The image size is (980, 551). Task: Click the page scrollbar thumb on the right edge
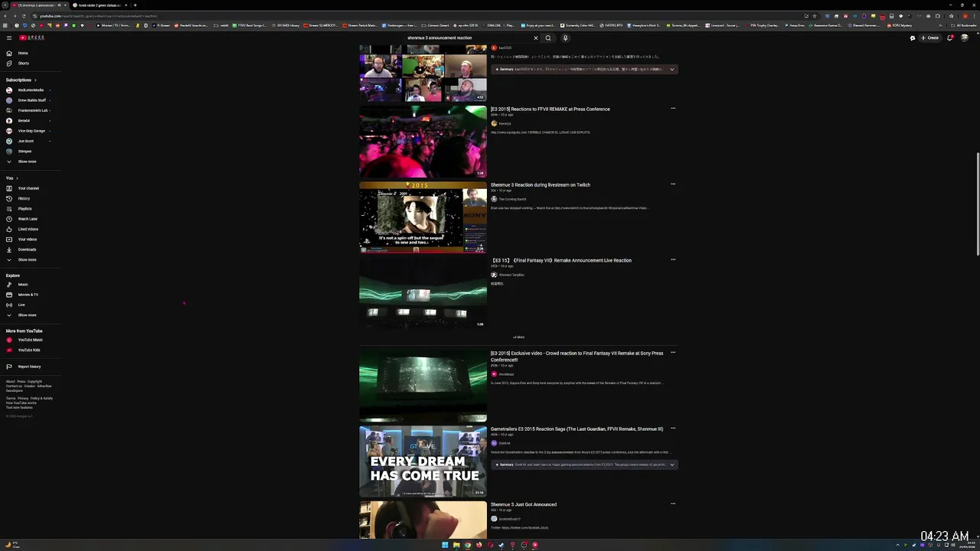tap(977, 204)
